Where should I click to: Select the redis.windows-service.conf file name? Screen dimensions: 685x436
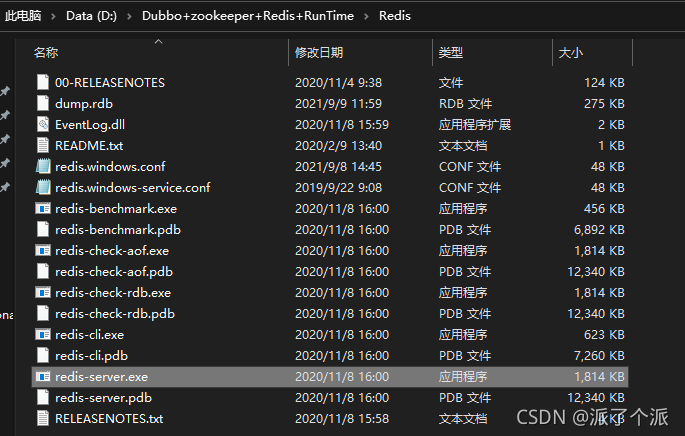[x=132, y=187]
